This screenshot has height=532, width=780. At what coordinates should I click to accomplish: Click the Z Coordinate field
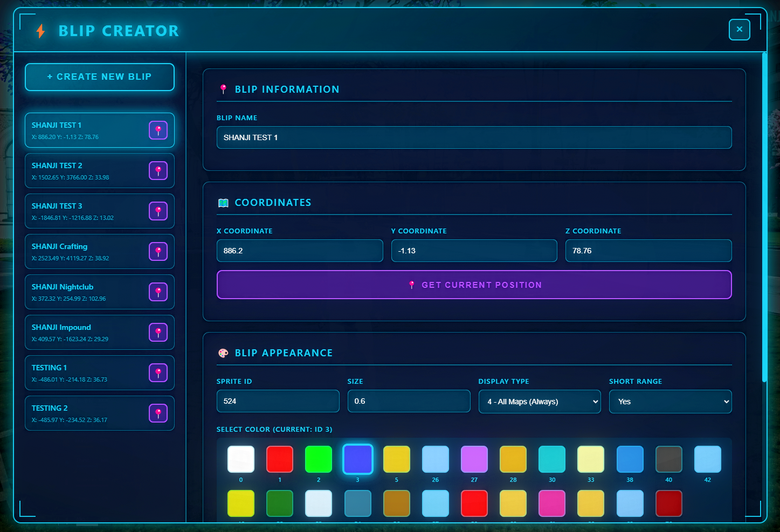[648, 251]
